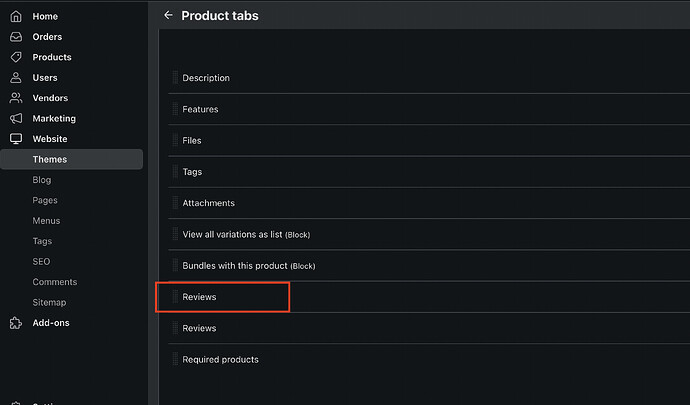Click the Website monitor icon
The image size is (690, 405).
pyautogui.click(x=15, y=139)
